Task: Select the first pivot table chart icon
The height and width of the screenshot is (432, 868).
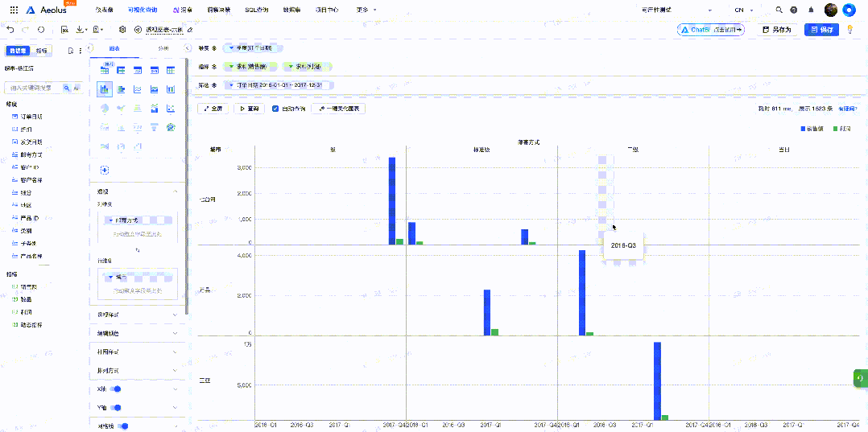Action: point(105,70)
